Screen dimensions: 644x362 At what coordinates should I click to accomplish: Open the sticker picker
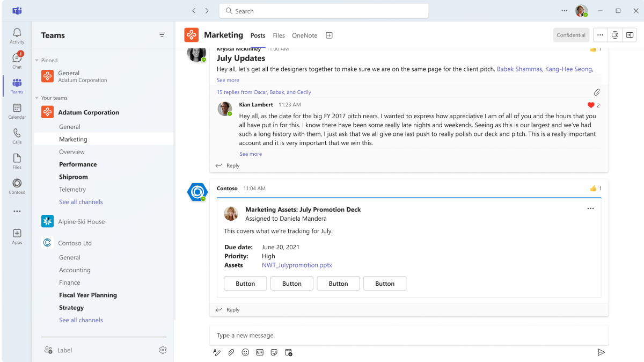coord(274,352)
